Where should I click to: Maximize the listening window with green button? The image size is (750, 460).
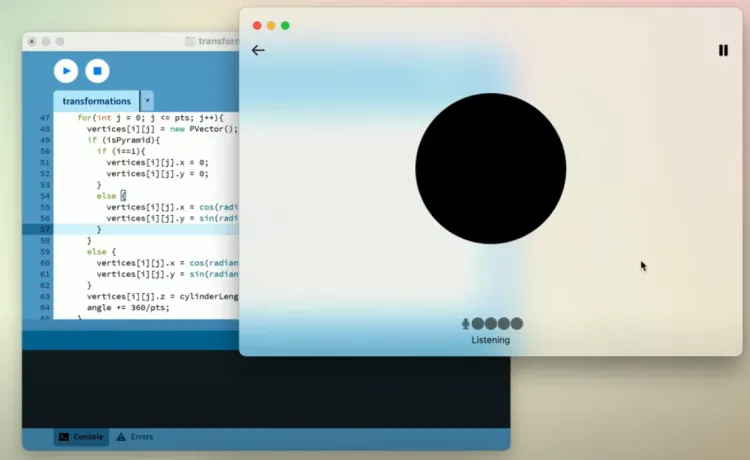(285, 25)
